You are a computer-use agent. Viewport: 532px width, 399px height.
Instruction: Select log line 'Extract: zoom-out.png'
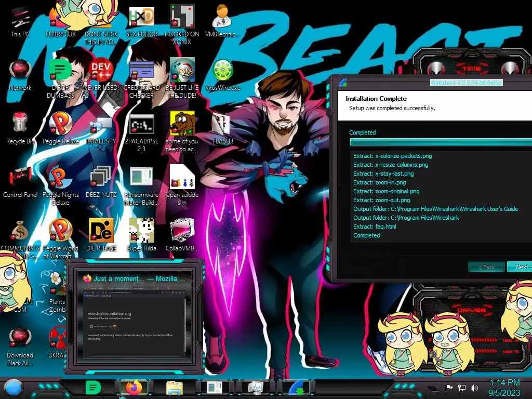[381, 200]
